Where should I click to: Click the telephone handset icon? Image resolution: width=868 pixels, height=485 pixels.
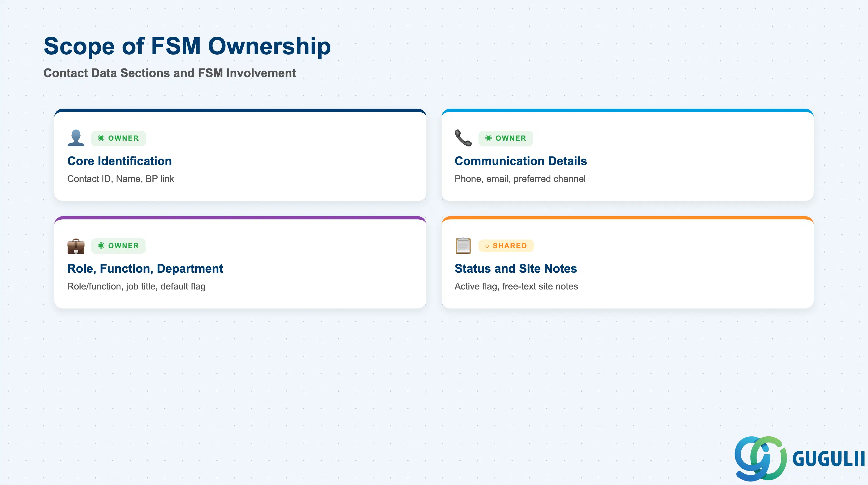point(463,138)
